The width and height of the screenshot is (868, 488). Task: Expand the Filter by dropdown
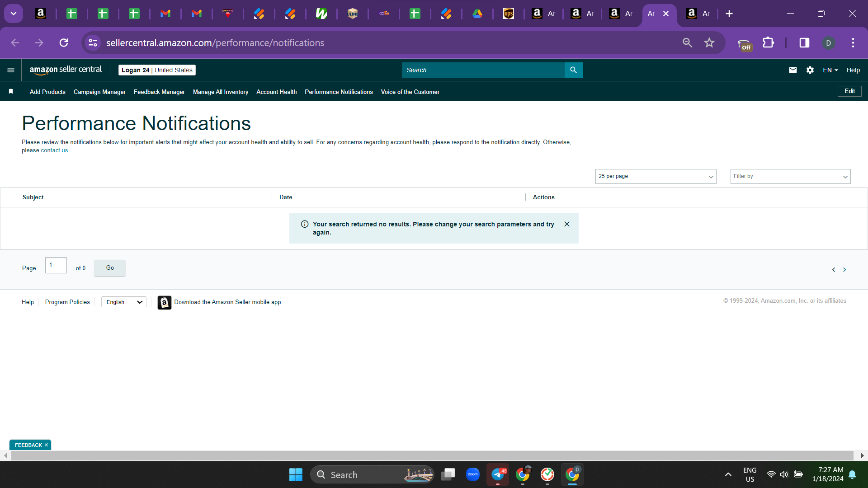(x=790, y=176)
